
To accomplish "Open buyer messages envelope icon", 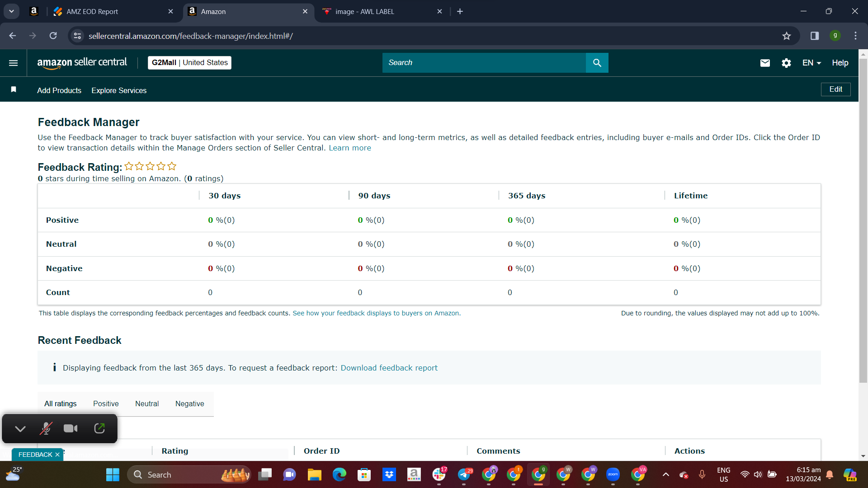I will coord(765,63).
